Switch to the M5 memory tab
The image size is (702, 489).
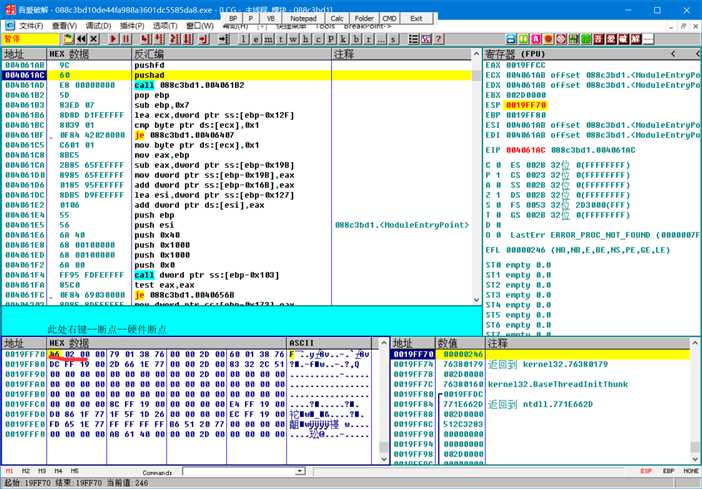pos(74,471)
